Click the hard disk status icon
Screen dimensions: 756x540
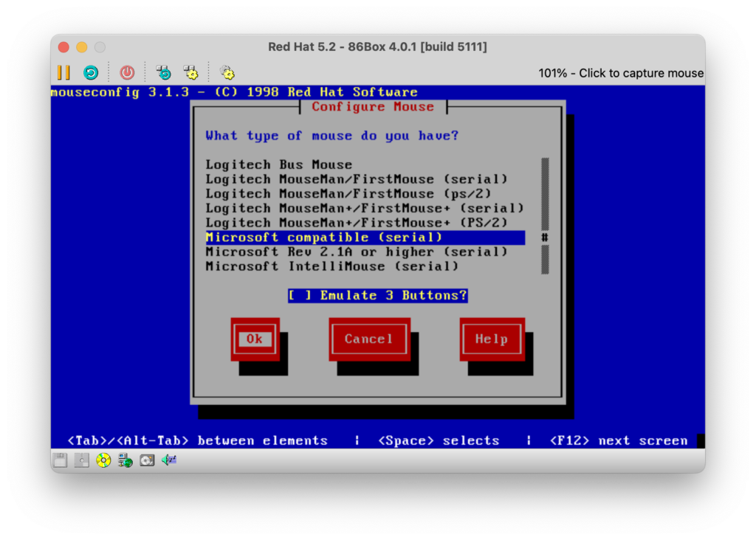tap(147, 460)
